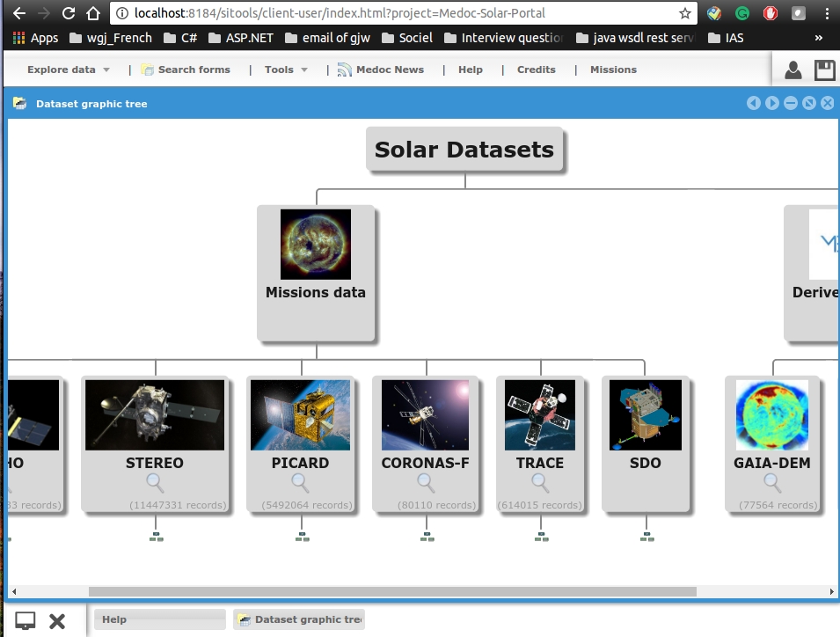Close the Dataset graphic tree panel
Image resolution: width=840 pixels, height=637 pixels.
tap(828, 103)
